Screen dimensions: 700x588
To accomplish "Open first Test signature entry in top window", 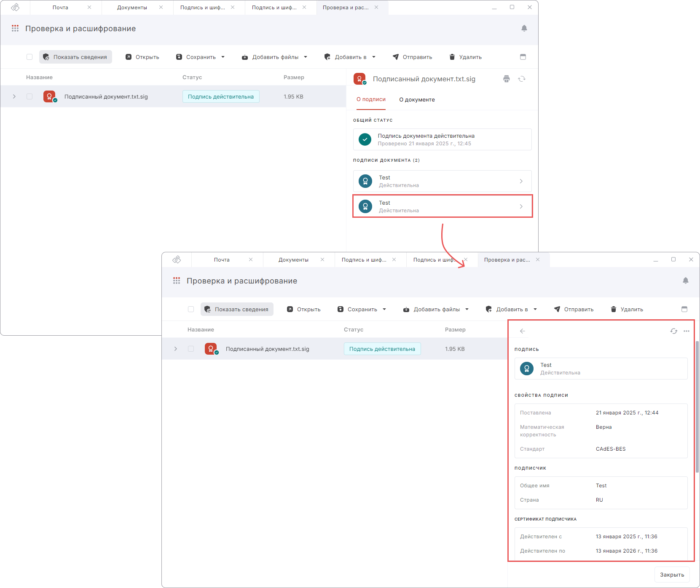I will point(442,181).
